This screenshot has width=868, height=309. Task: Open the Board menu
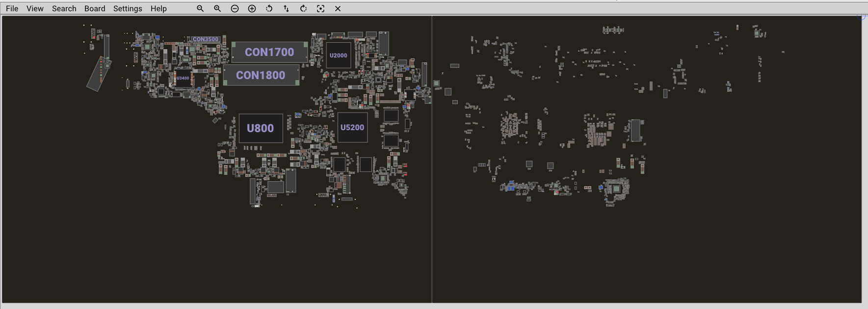pos(95,8)
